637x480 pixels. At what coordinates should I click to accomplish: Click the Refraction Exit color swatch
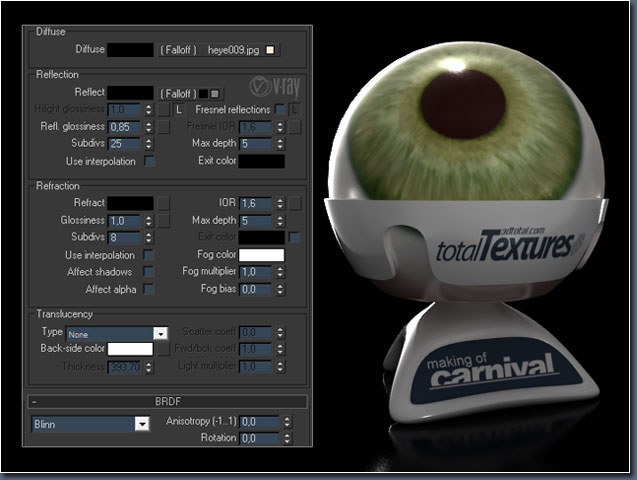coord(262,238)
